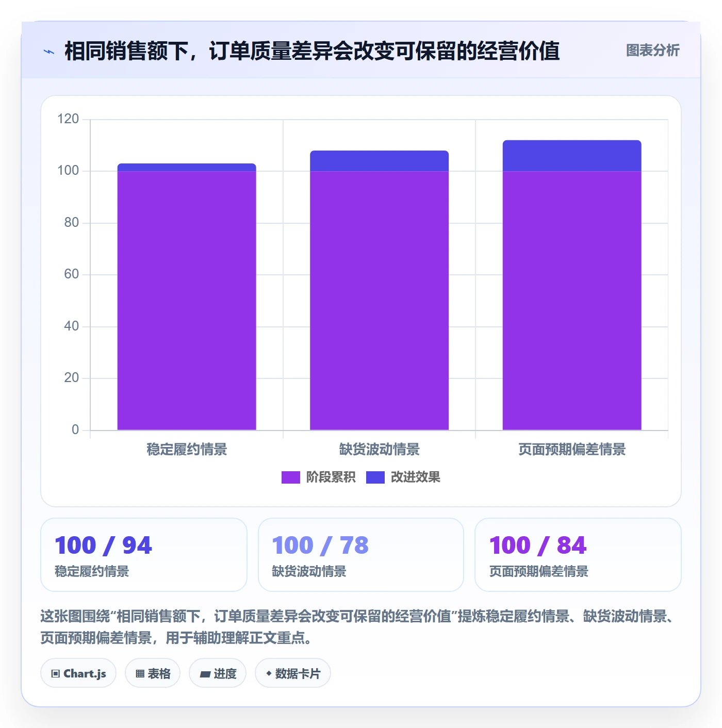Click the chart title about 订单质量差异

[312, 51]
